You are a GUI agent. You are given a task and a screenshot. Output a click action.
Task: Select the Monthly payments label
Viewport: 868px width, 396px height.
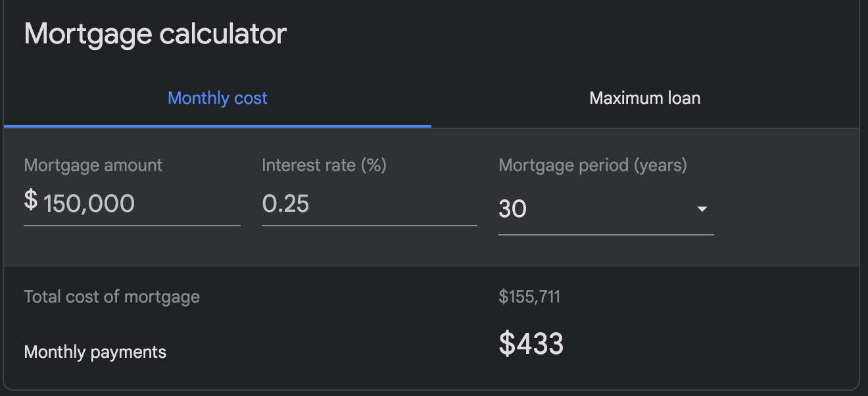pos(95,353)
